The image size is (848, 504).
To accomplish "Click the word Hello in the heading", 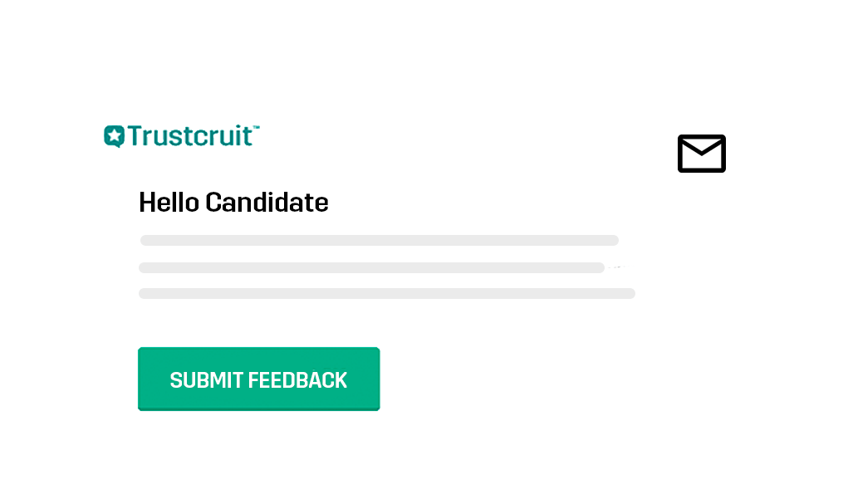I will [x=169, y=203].
